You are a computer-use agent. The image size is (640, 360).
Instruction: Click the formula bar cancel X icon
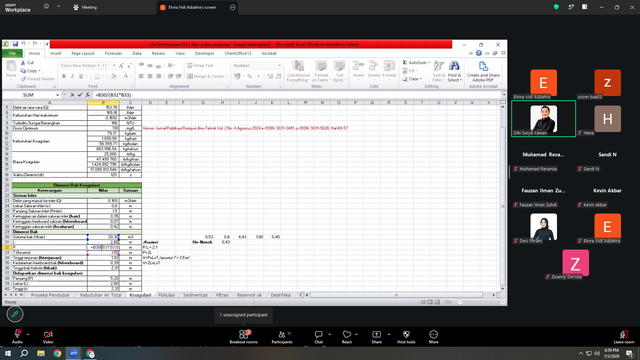[72, 95]
